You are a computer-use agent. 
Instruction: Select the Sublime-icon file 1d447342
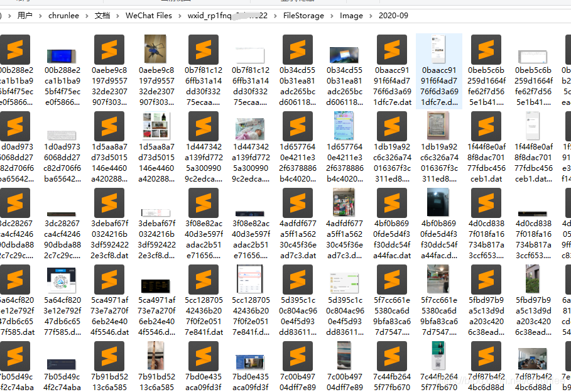coord(204,126)
